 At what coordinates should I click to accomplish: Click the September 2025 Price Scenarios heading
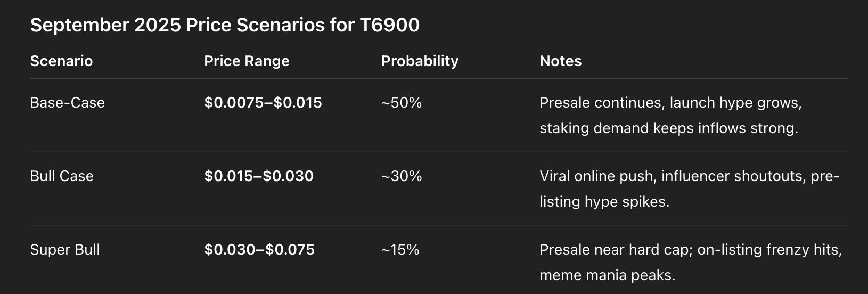(225, 25)
